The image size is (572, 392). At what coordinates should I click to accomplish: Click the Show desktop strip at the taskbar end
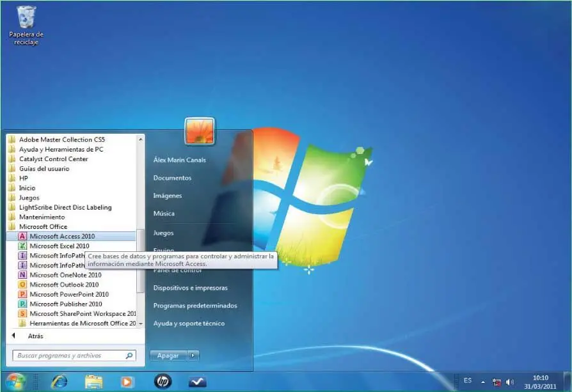[568, 382]
